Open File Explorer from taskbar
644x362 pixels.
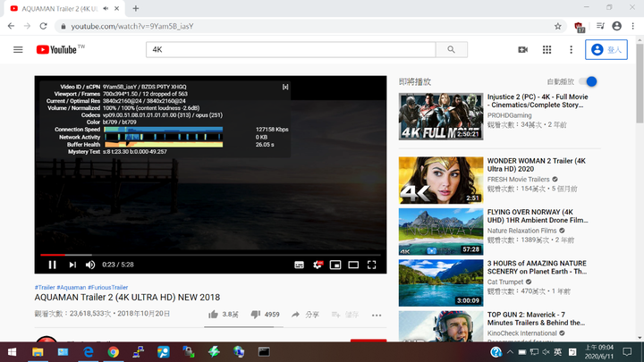click(x=38, y=352)
